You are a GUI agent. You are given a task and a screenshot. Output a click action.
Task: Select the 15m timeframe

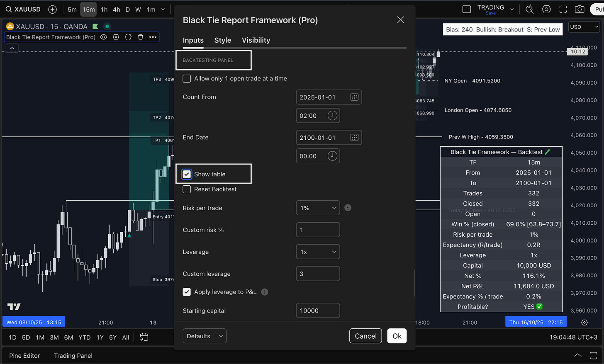click(88, 9)
